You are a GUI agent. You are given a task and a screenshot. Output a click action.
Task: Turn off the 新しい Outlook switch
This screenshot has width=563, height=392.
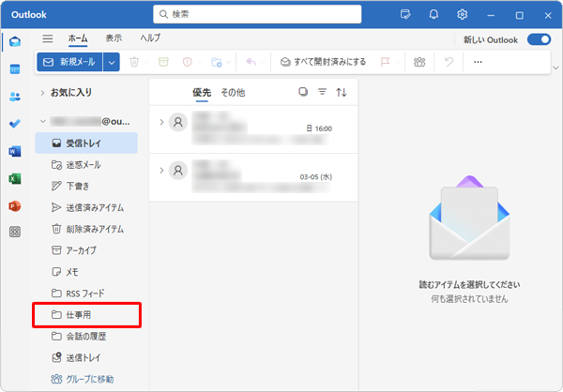pyautogui.click(x=539, y=39)
